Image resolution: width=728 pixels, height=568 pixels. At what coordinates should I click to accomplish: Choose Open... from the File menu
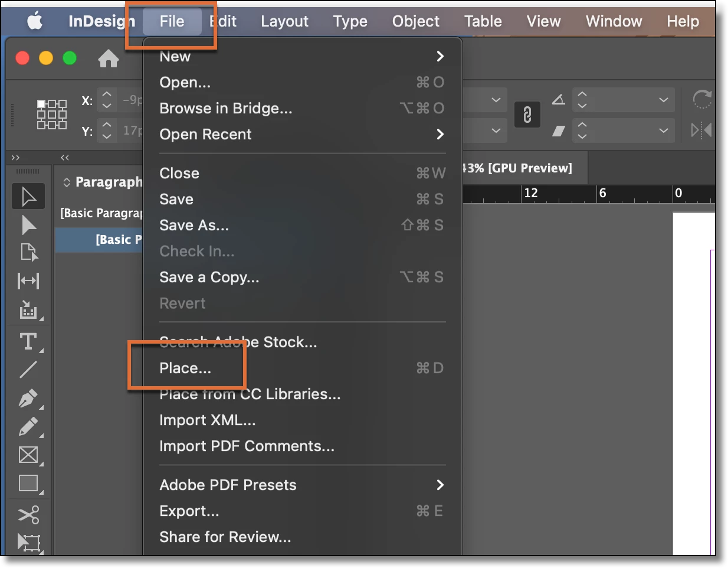[x=302, y=82]
